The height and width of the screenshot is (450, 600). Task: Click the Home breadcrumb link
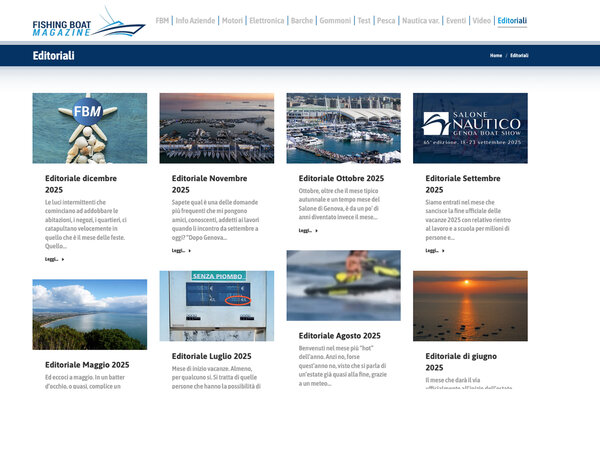pos(496,56)
